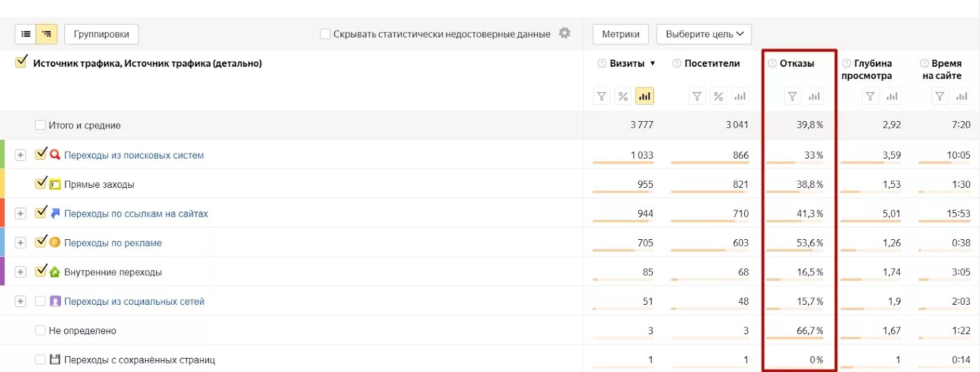Check the Итого и средние checkbox

click(40, 125)
